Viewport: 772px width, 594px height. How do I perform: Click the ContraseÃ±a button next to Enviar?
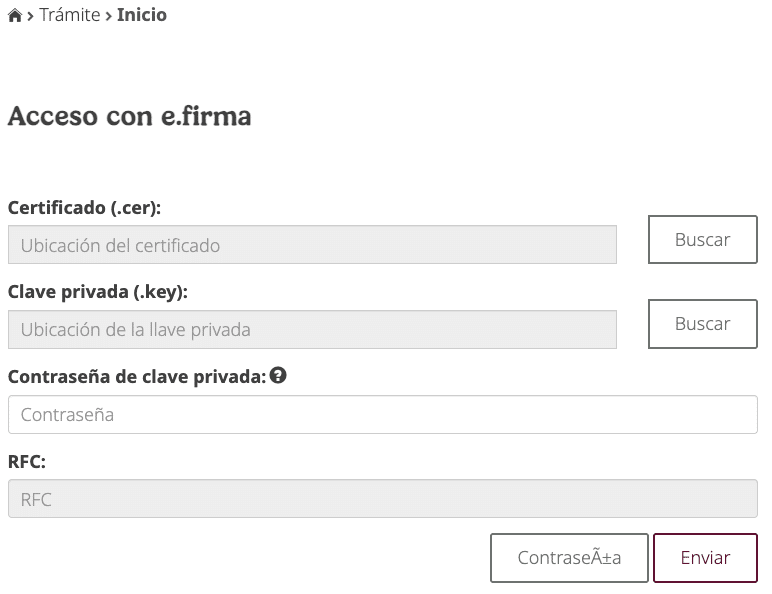(569, 558)
